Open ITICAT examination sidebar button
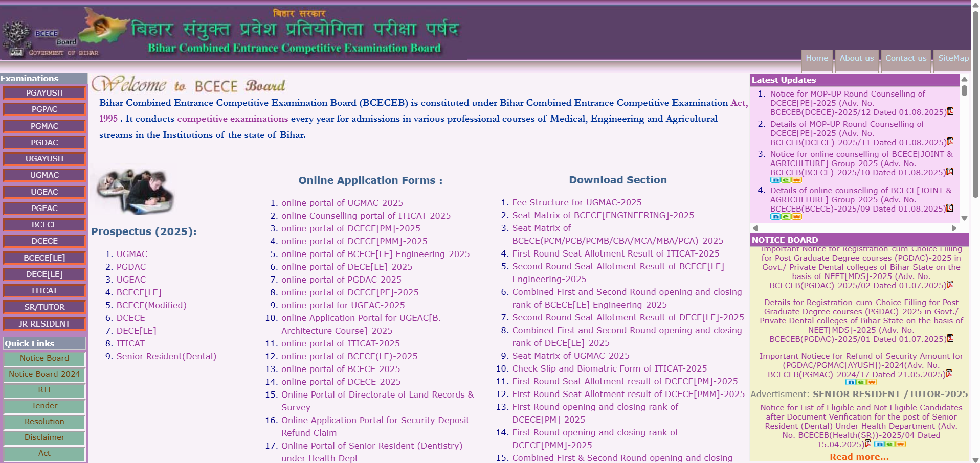980x463 pixels. pyautogui.click(x=44, y=291)
